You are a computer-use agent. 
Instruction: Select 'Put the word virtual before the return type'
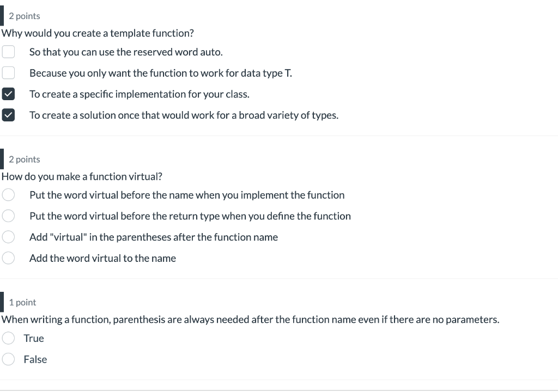(x=8, y=216)
